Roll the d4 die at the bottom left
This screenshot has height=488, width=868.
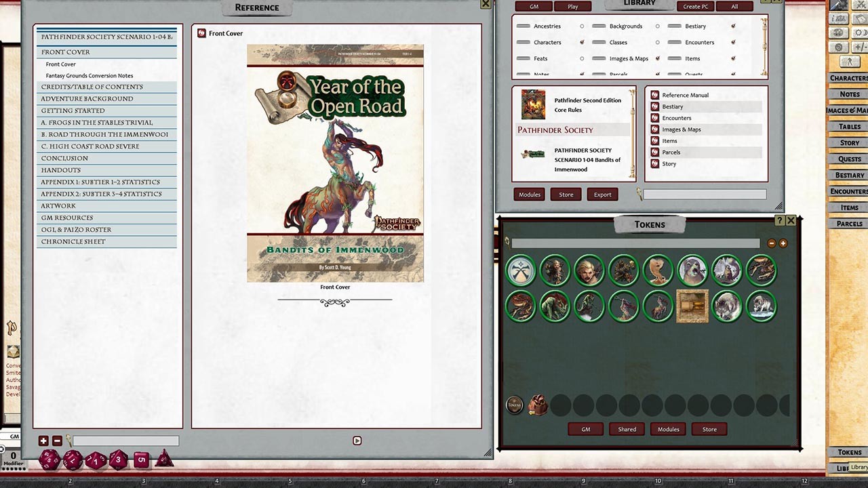point(163,461)
